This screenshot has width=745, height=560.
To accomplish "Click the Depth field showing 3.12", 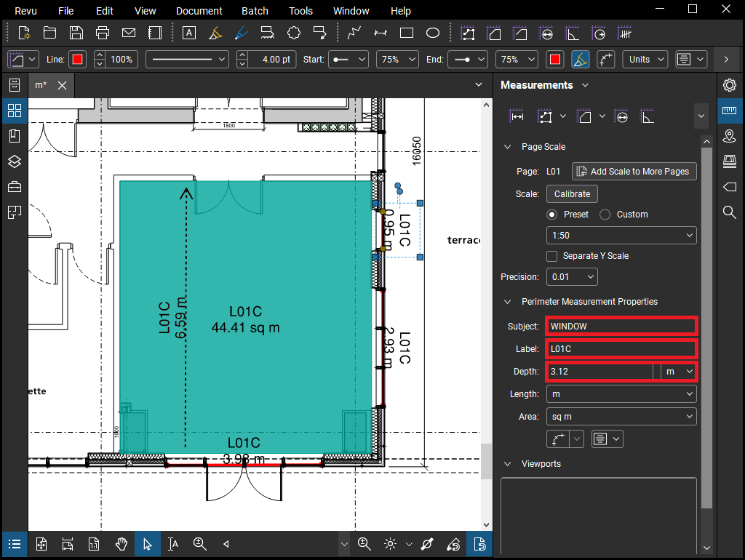I will [x=599, y=372].
